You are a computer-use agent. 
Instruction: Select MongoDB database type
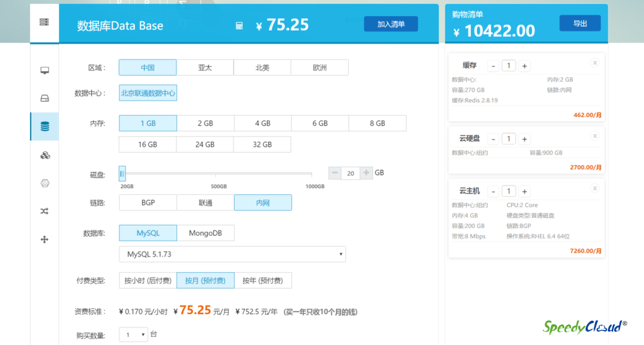(205, 233)
